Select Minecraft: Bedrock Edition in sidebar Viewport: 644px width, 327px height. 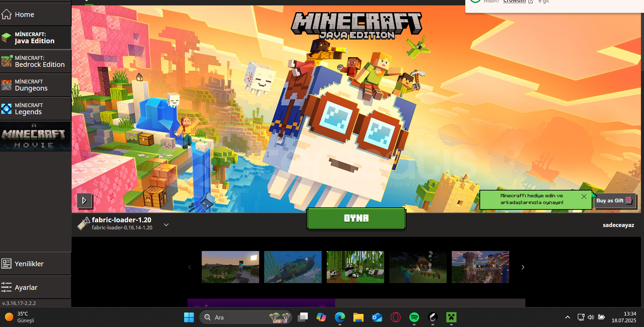[x=35, y=61]
